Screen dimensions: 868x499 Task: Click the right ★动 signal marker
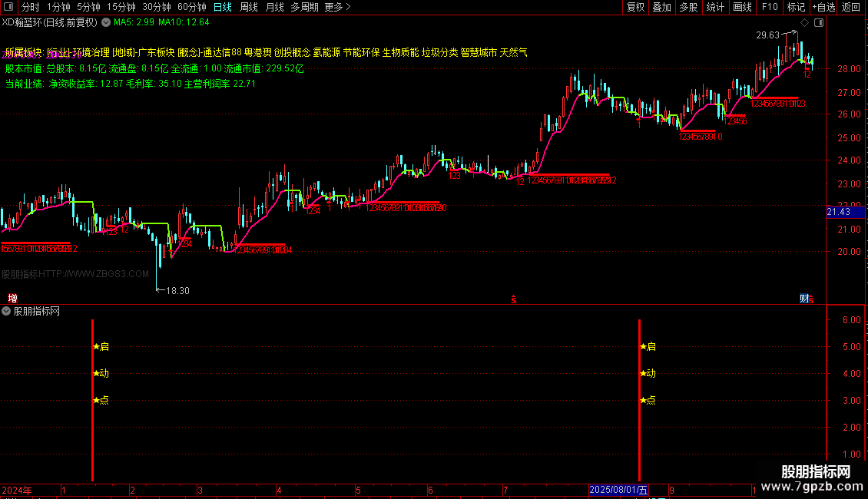coord(648,373)
